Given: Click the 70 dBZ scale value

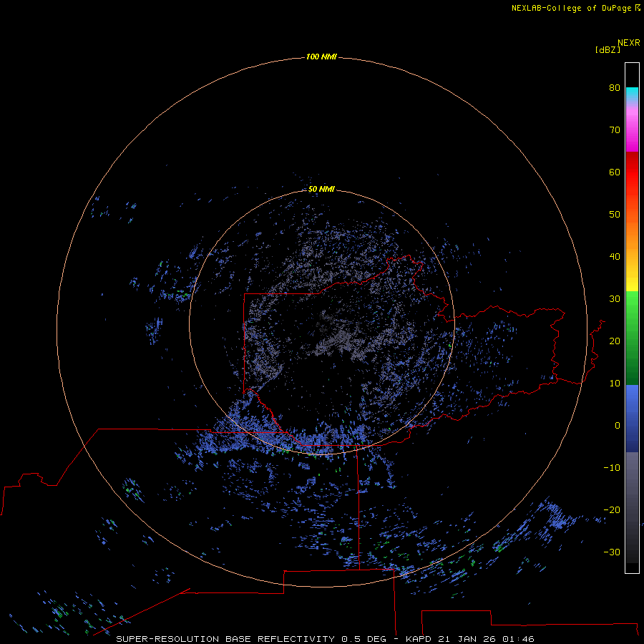Looking at the screenshot, I should pos(615,130).
